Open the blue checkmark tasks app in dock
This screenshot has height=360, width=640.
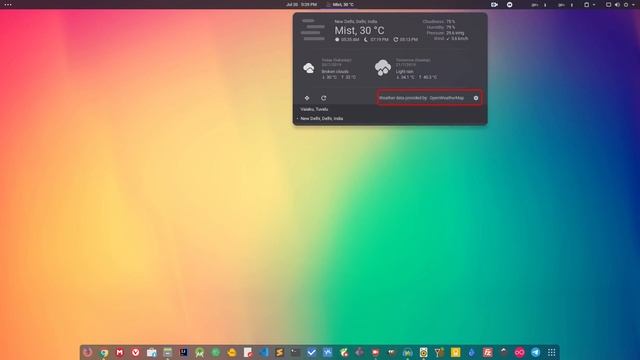point(311,352)
